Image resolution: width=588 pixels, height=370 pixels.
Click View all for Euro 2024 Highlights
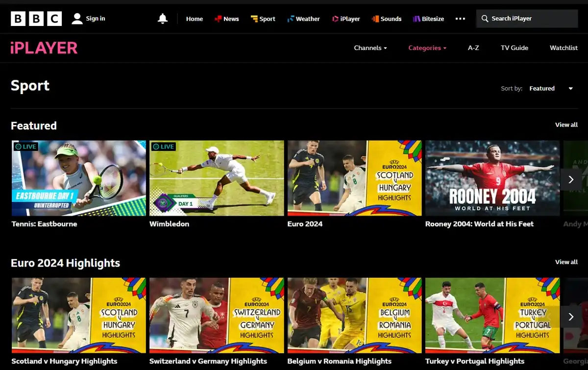point(566,262)
